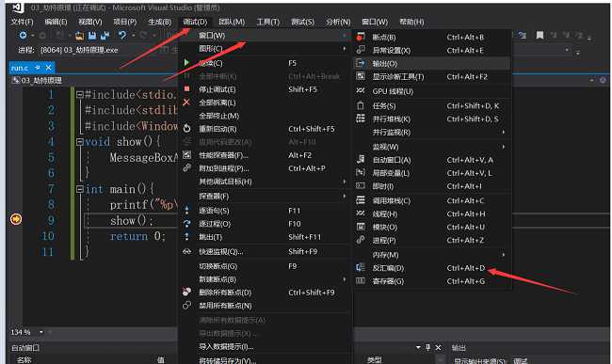Click 逐过程(O) step over
The height and width of the screenshot is (364, 612).
265,224
